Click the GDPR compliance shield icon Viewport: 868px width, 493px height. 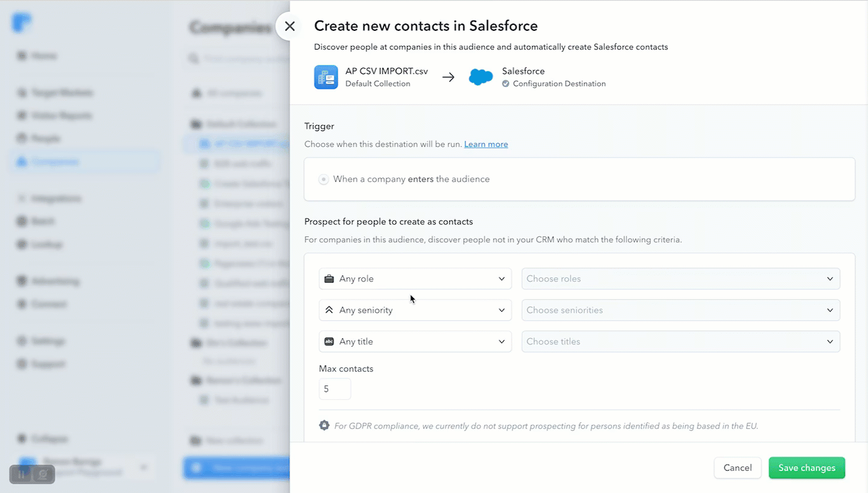click(x=324, y=425)
